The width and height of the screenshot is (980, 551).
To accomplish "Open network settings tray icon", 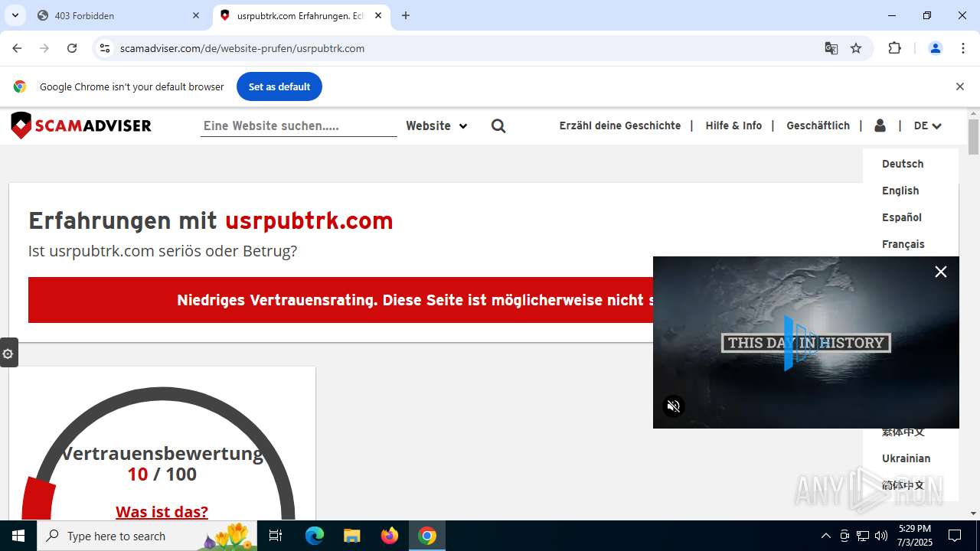I will click(863, 536).
